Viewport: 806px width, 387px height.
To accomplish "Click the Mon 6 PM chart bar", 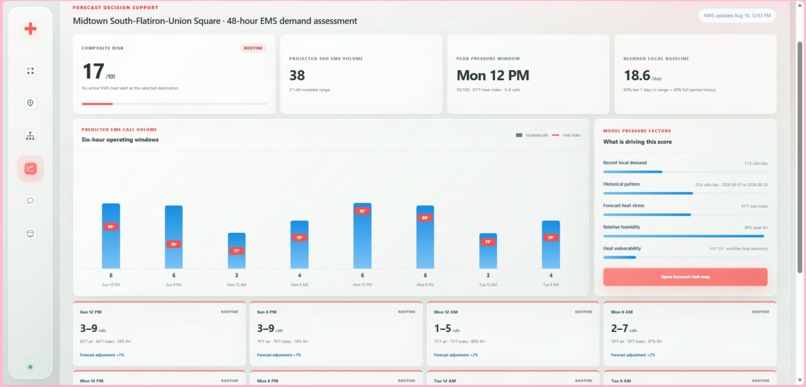I will (x=425, y=237).
